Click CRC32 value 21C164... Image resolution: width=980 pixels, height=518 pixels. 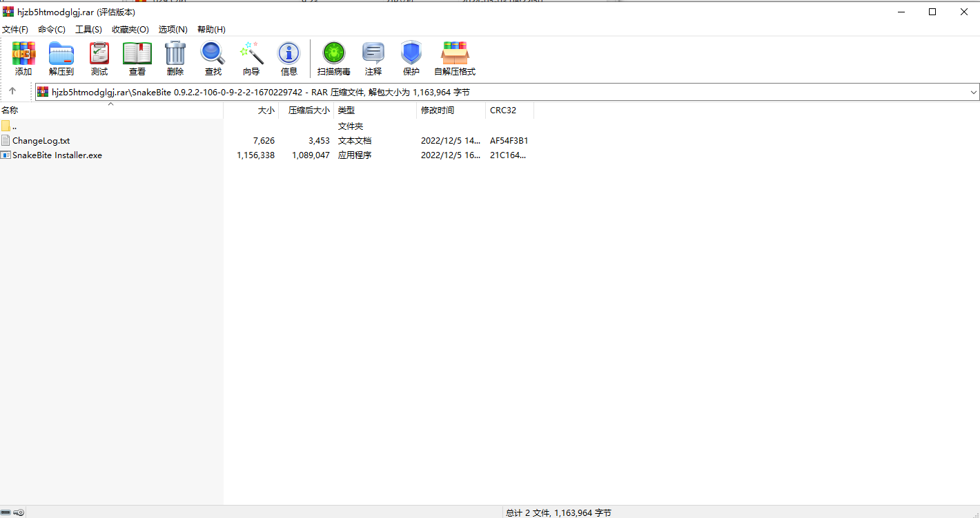pos(508,155)
